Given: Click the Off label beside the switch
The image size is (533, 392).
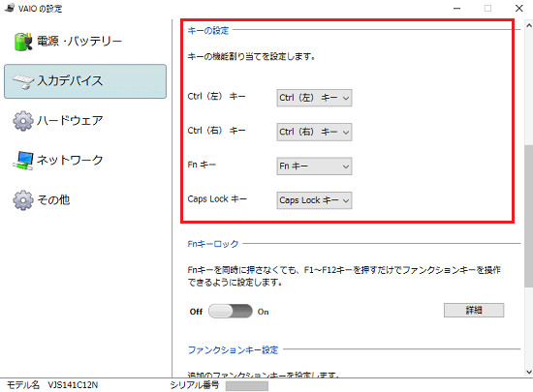Looking at the screenshot, I should click(x=196, y=312).
